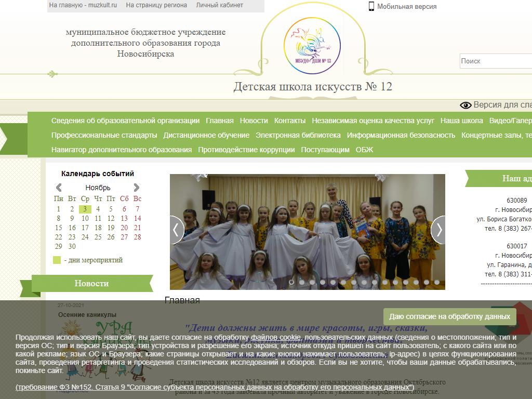Select the first carousel indicator dot
This screenshot has width=532, height=399.
coord(291,282)
